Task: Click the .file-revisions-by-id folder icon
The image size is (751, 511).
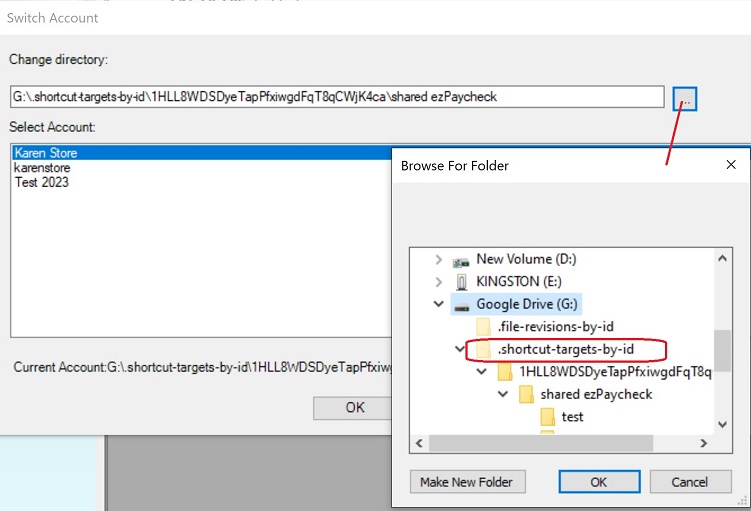Action: [x=483, y=327]
